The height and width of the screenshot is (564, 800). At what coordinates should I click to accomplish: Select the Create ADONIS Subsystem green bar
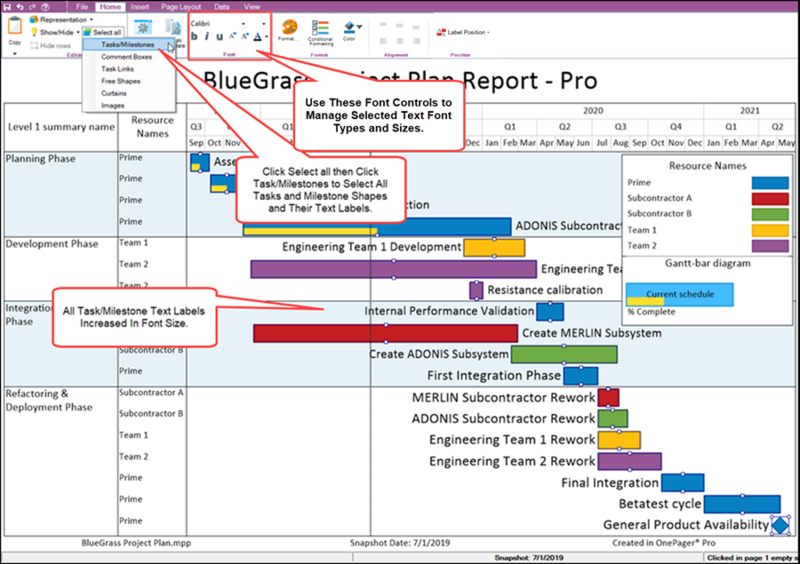tap(564, 354)
